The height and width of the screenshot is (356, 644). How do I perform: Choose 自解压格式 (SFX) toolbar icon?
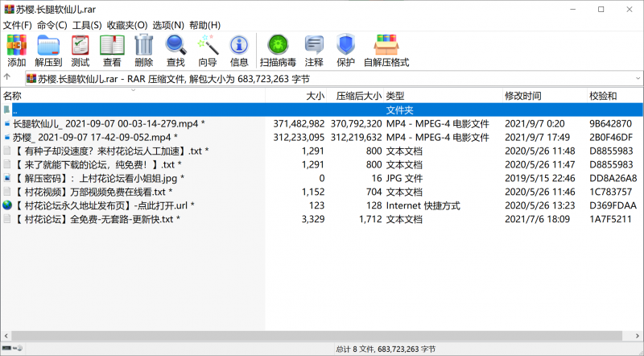coord(386,50)
